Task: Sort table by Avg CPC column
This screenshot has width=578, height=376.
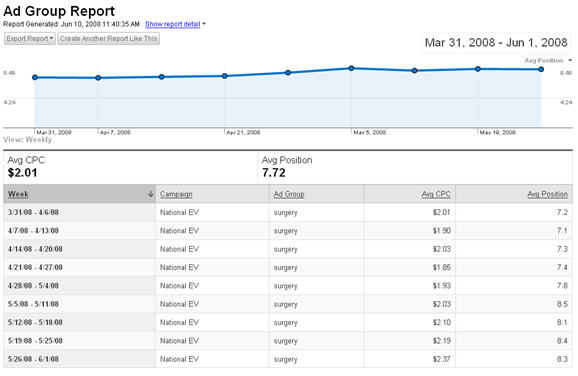Action: (436, 194)
